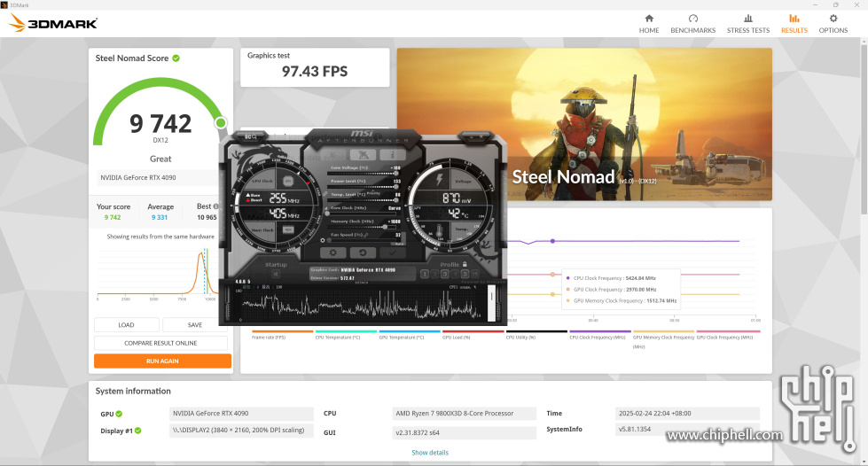Toggle GPU Load (%) chart legend
Image resolution: width=868 pixels, height=466 pixels.
click(473, 336)
